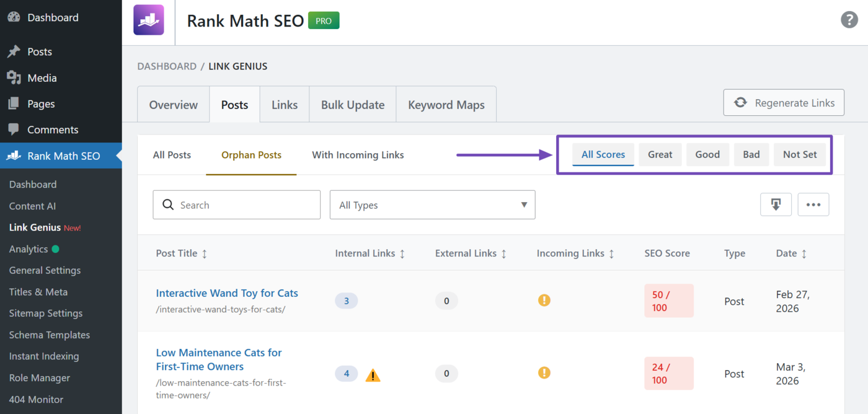Click the Rank Math SEO sidebar icon

tap(14, 156)
